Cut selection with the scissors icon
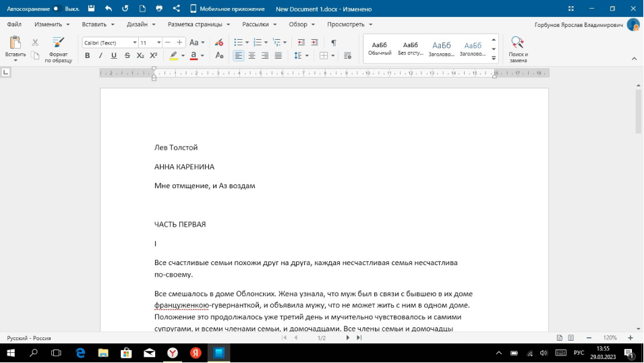The image size is (644, 363). coord(35,43)
